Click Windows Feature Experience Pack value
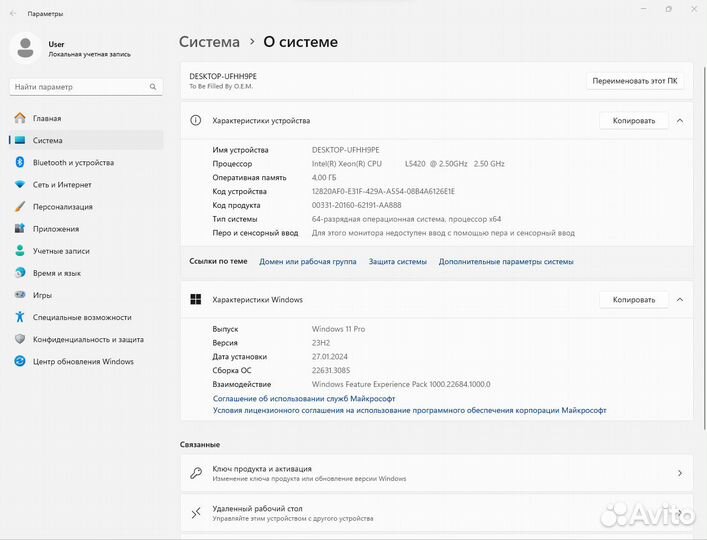The image size is (707, 540). (401, 384)
